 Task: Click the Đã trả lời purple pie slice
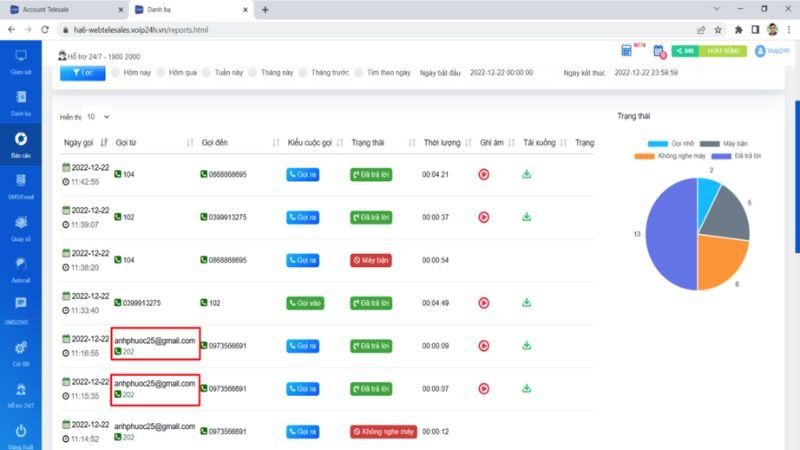[670, 235]
